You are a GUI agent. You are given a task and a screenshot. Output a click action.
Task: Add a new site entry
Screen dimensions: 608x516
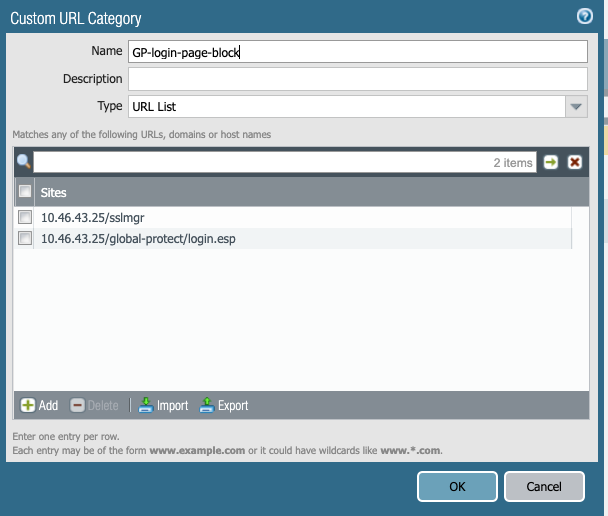[x=39, y=406]
